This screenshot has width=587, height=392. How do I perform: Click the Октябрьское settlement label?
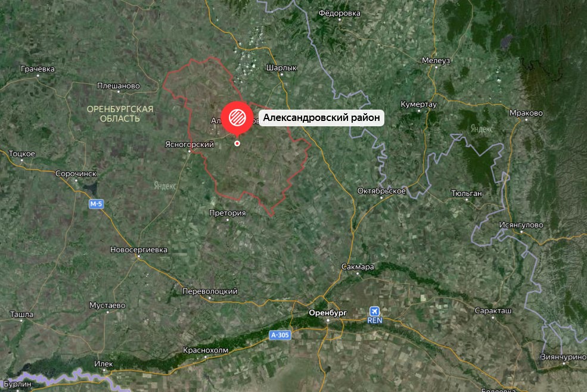pos(381,191)
